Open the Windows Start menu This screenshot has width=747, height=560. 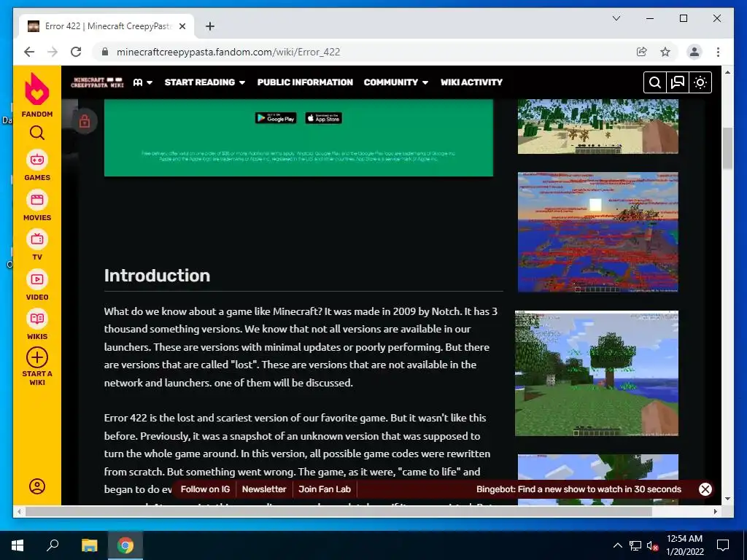[18, 545]
